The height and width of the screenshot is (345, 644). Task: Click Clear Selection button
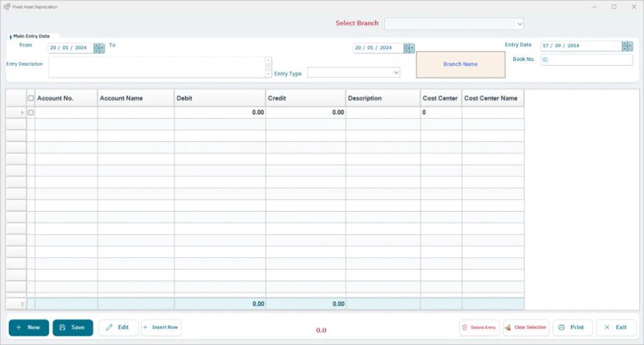coord(526,328)
